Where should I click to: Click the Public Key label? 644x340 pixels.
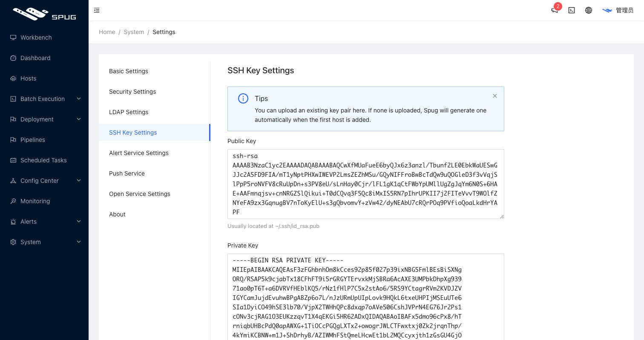pyautogui.click(x=241, y=141)
